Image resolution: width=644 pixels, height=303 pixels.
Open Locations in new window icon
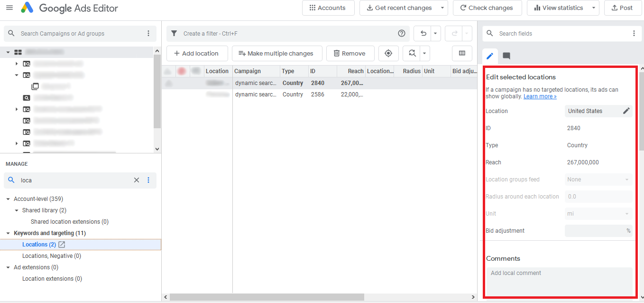pos(62,245)
